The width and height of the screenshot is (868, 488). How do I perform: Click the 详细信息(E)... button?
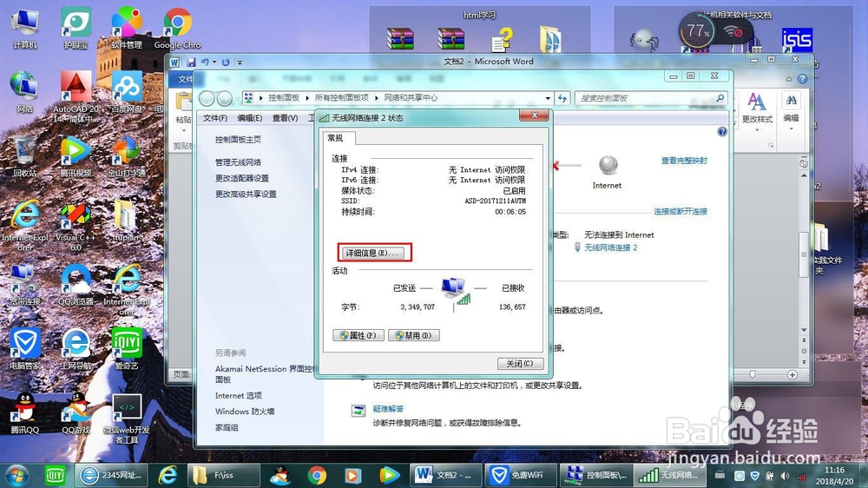[x=372, y=254]
